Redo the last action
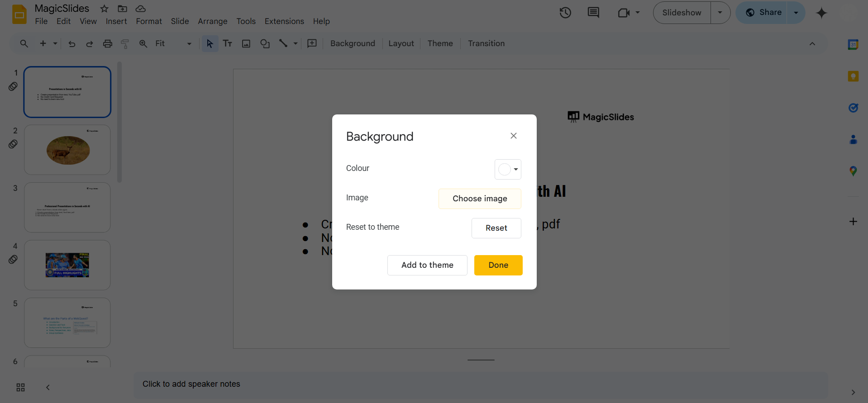 [x=90, y=43]
